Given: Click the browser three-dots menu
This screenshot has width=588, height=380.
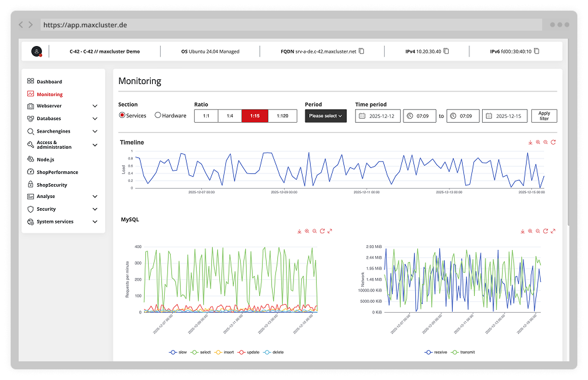Looking at the screenshot, I should click(x=559, y=25).
